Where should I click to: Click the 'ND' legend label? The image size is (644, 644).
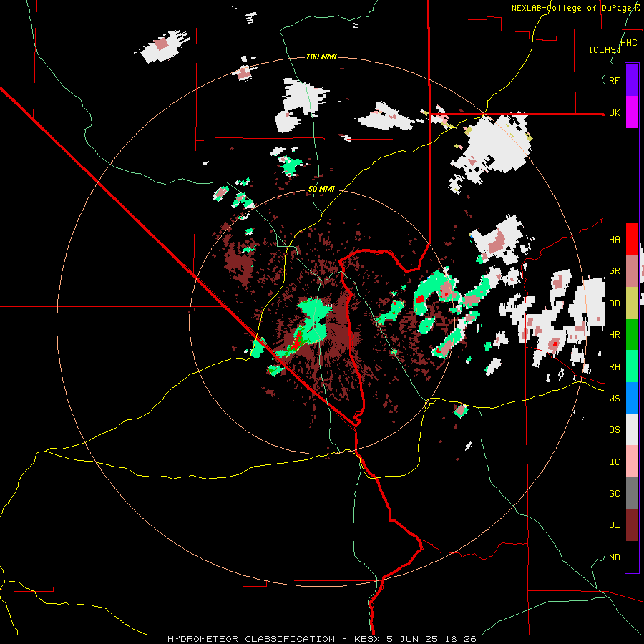click(x=614, y=557)
